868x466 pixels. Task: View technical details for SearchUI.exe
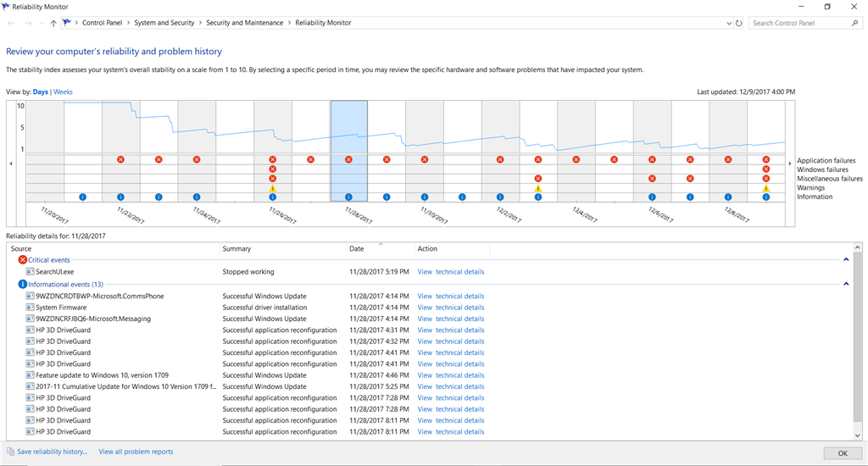tap(451, 272)
